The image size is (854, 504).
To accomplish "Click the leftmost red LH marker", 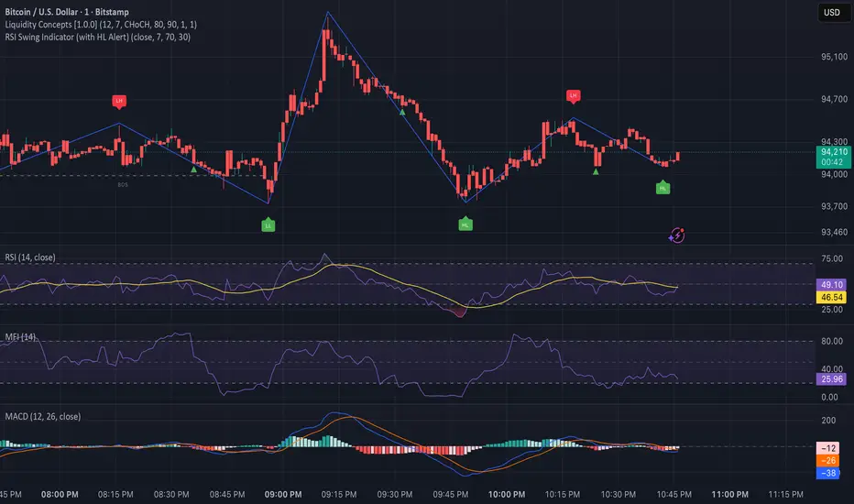I will (118, 99).
